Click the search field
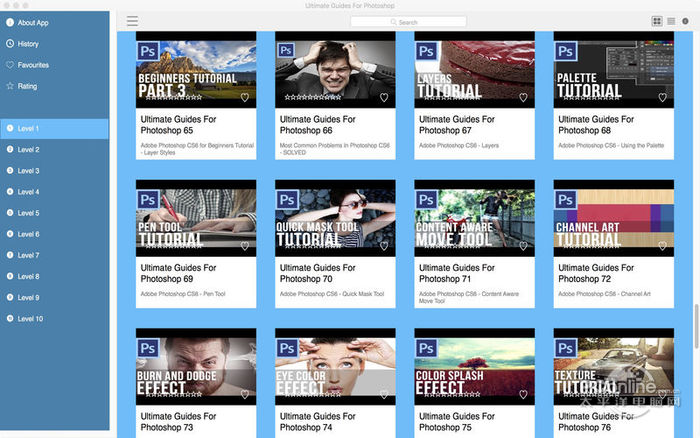 408,21
